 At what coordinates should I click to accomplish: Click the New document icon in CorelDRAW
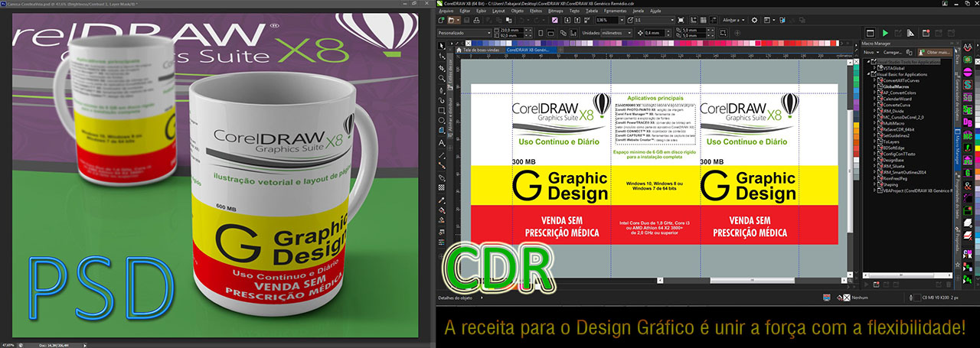[441, 20]
